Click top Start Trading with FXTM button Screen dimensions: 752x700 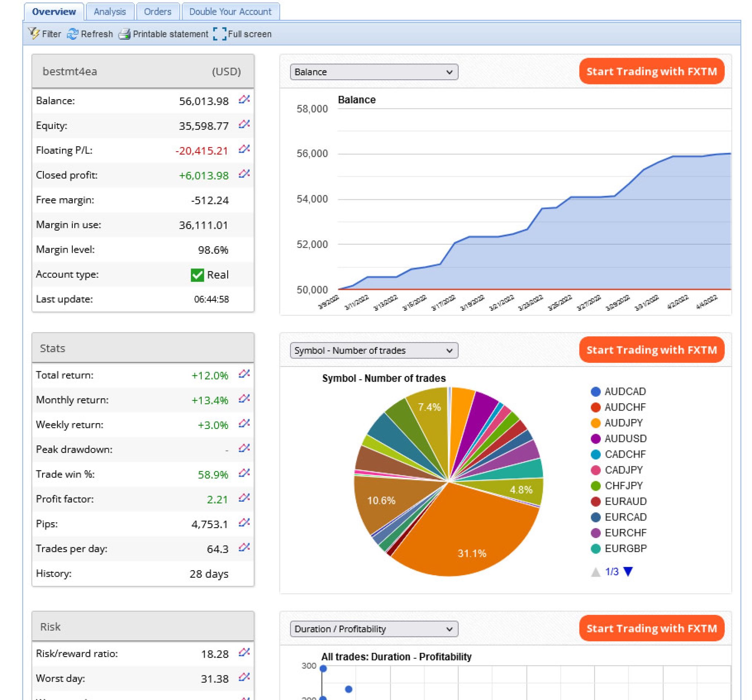click(651, 71)
